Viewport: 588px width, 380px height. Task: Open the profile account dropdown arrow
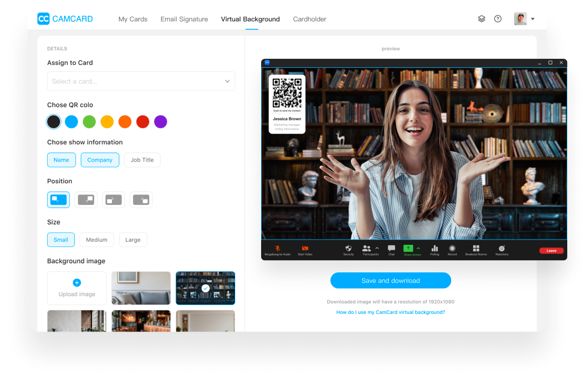point(533,19)
